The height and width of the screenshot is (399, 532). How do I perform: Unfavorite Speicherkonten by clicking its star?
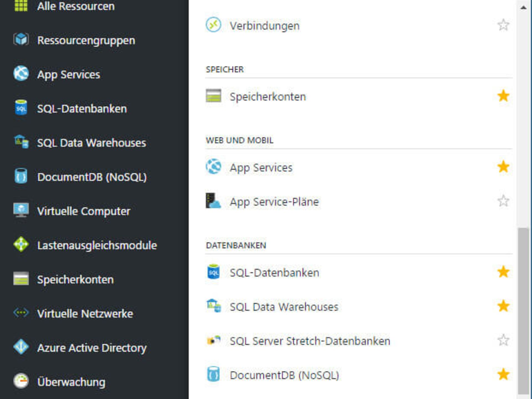(x=503, y=96)
